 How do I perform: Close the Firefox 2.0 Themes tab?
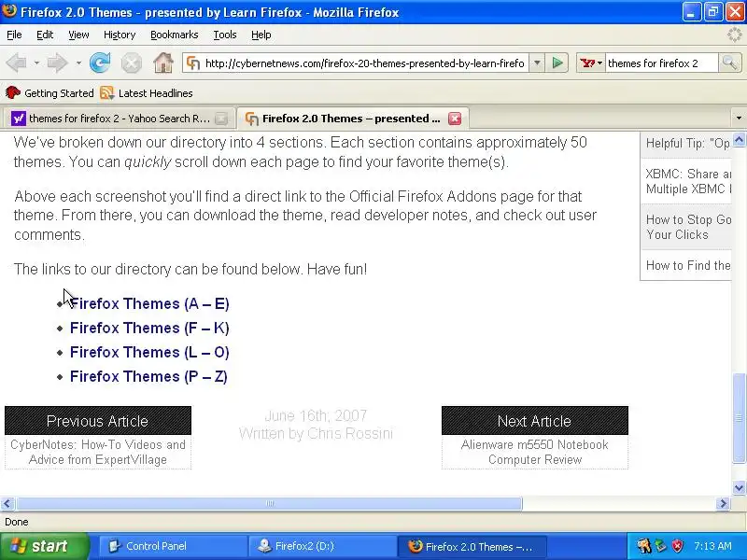tap(455, 119)
